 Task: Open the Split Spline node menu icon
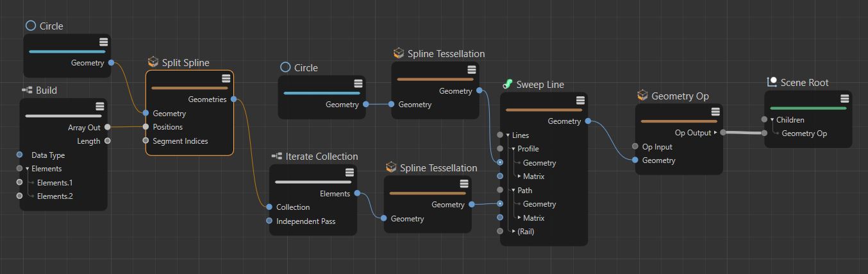(226, 78)
